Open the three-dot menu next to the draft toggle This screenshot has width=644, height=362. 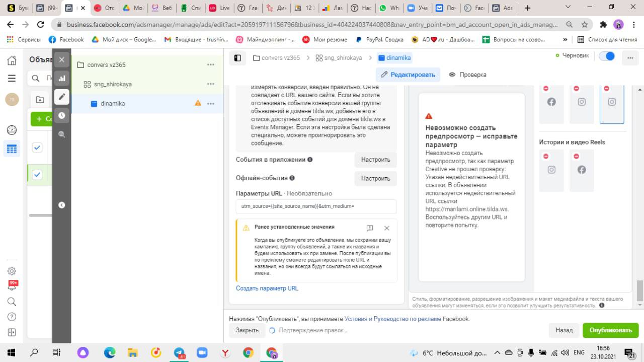point(629,58)
